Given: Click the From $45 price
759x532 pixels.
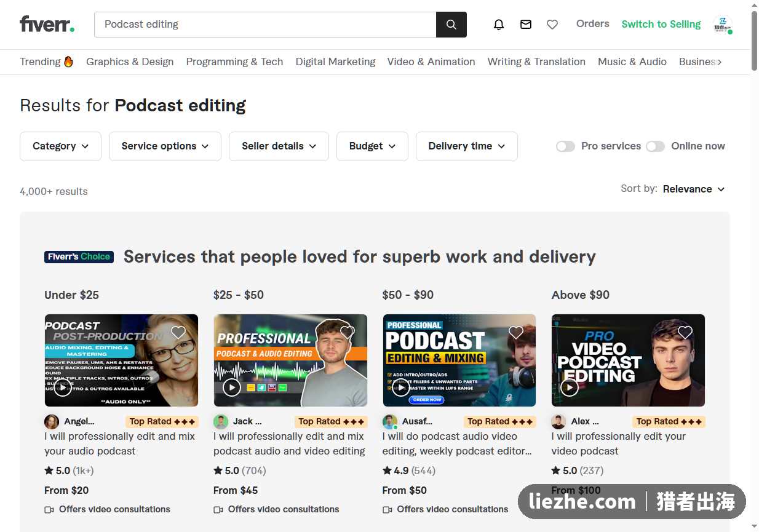Looking at the screenshot, I should point(236,491).
